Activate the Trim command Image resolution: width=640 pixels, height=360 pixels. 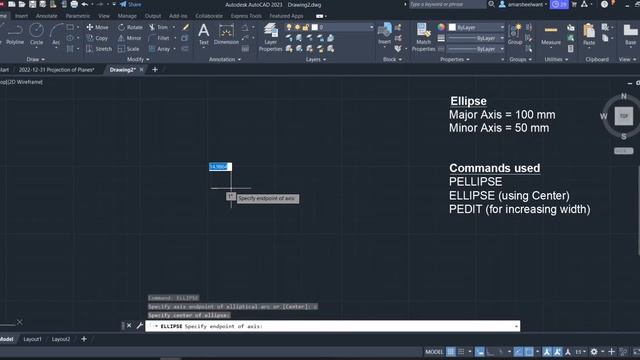pyautogui.click(x=158, y=27)
